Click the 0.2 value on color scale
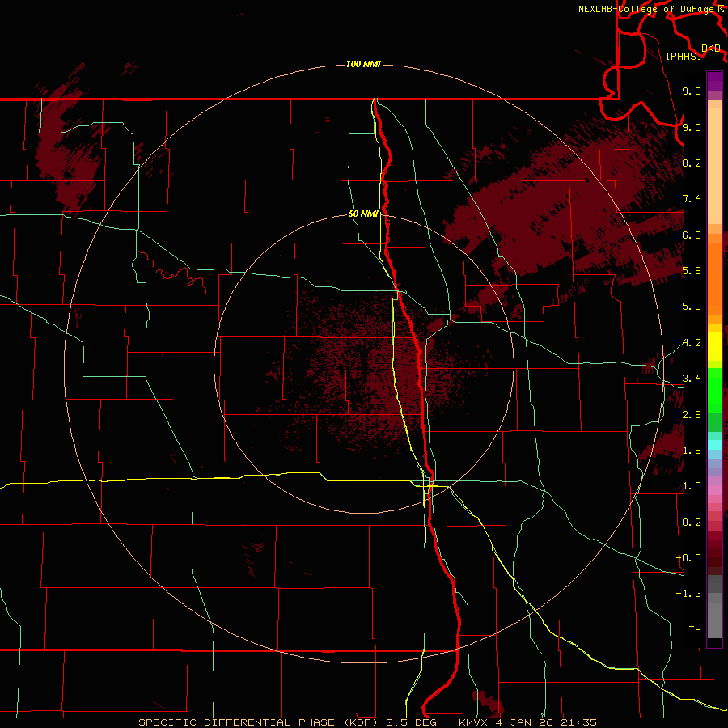Viewport: 728px width, 728px height. tap(692, 523)
